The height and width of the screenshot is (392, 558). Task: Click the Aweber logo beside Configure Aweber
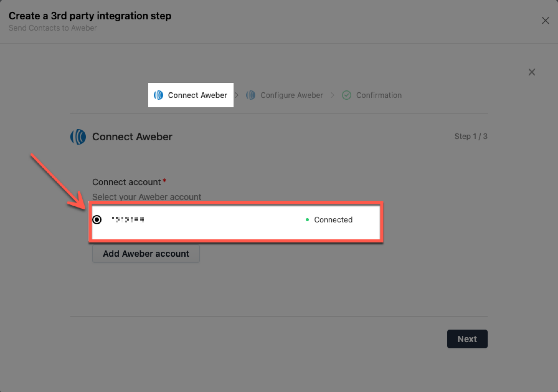coord(251,95)
